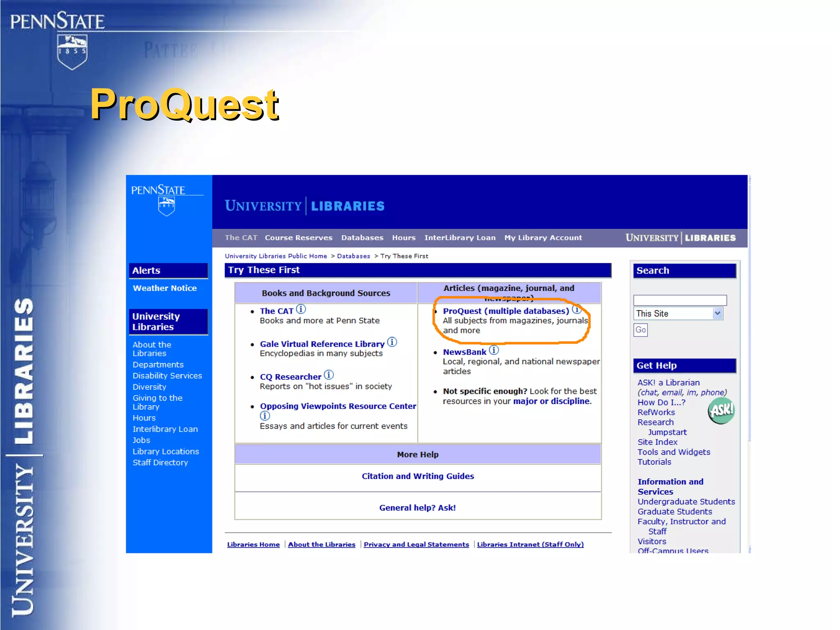Open the ProQuest (multiple databases) link
840x630 pixels.
[x=506, y=311]
